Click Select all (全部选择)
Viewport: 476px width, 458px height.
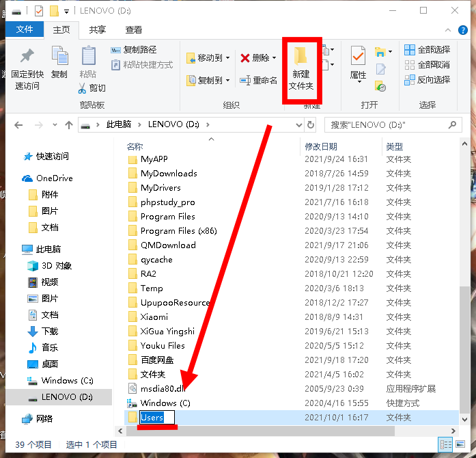point(427,49)
